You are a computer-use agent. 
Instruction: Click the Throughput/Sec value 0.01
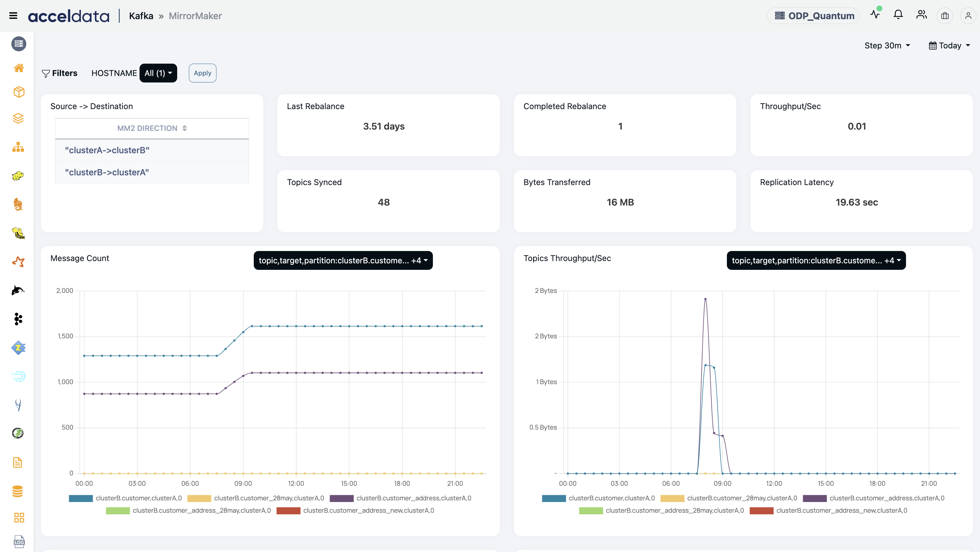click(x=857, y=126)
